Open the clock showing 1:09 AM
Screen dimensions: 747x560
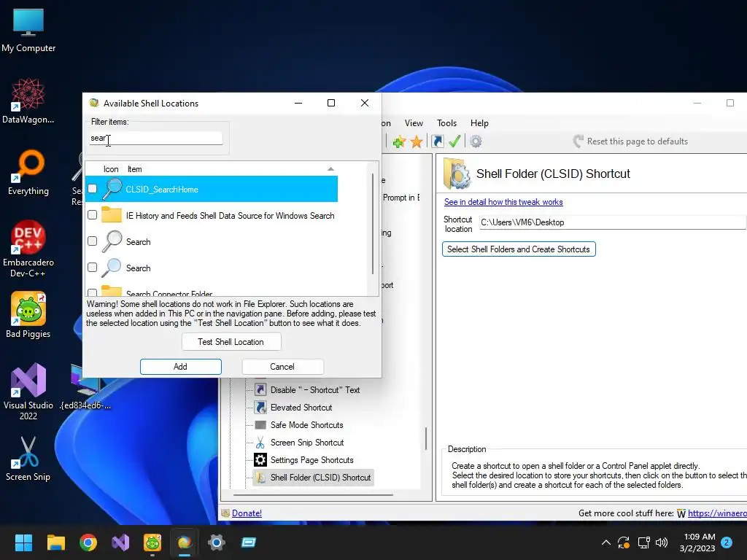pos(697,542)
